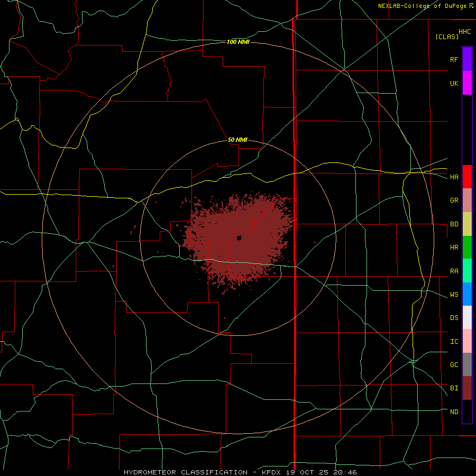Click the 100 NMI range ring label

pyautogui.click(x=238, y=42)
